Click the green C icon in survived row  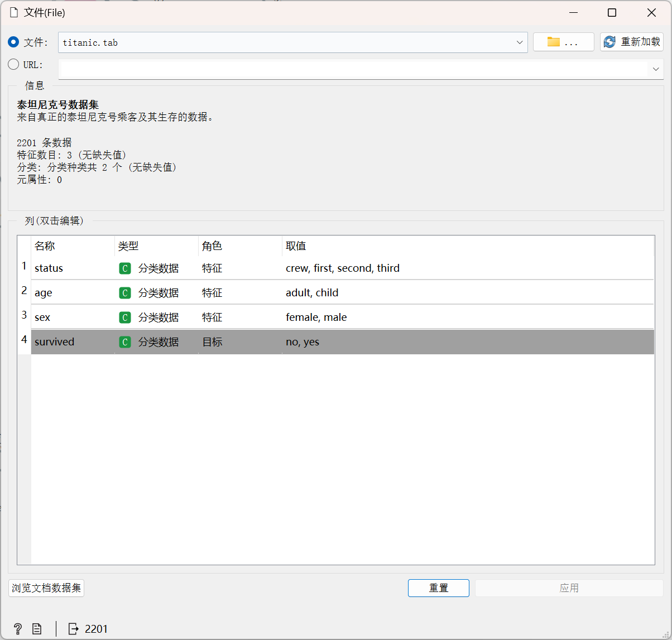[x=125, y=342]
